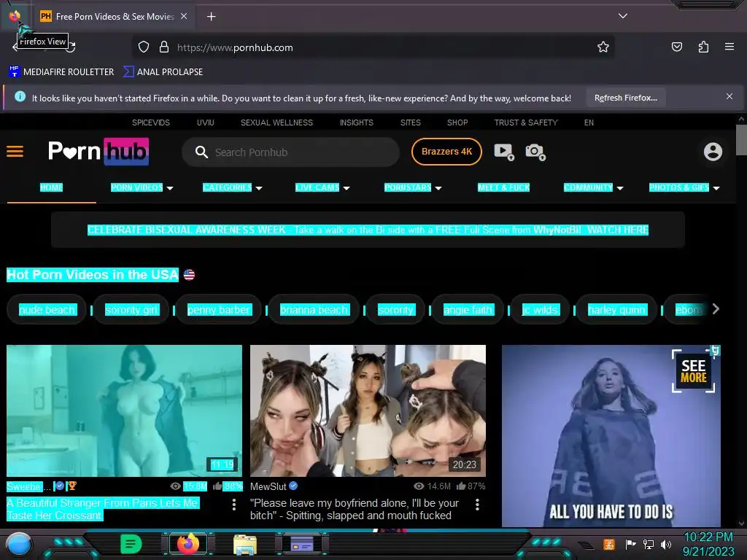The image size is (747, 560).
Task: Advance tag list with right chevron
Action: pyautogui.click(x=716, y=309)
